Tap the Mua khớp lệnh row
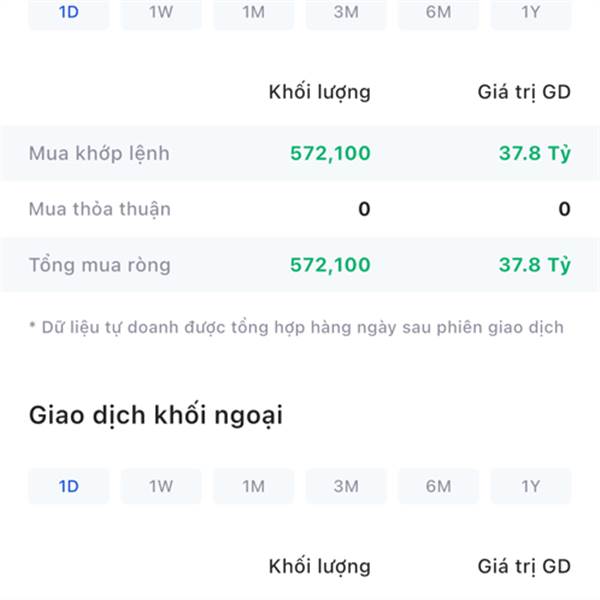 [x=300, y=153]
